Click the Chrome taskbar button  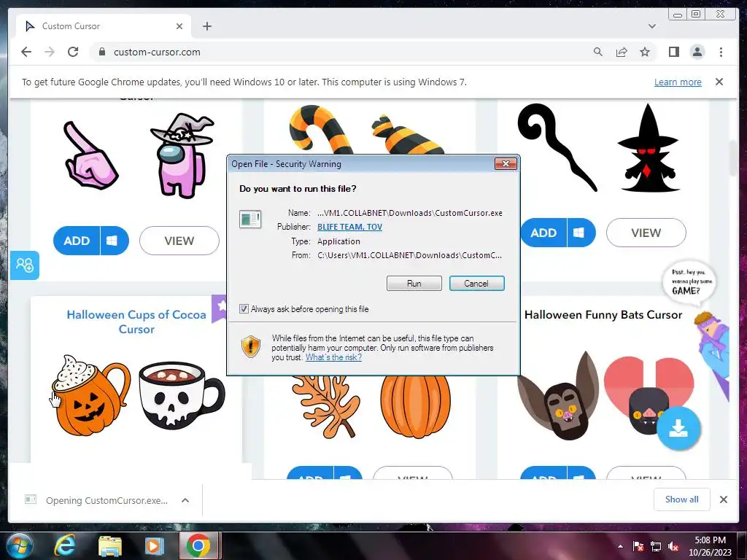198,545
